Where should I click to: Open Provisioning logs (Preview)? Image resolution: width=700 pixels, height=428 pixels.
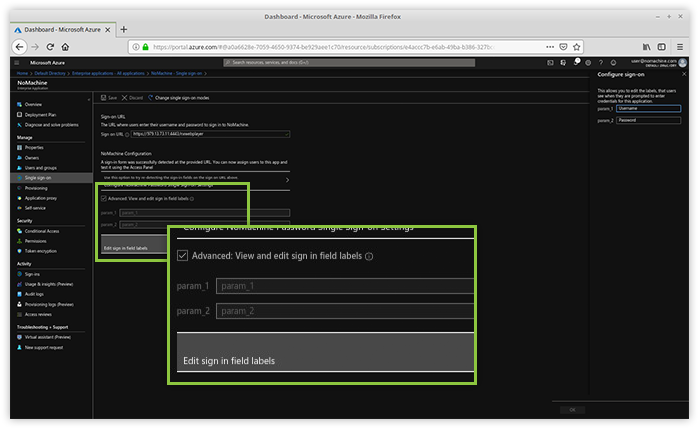(50, 304)
